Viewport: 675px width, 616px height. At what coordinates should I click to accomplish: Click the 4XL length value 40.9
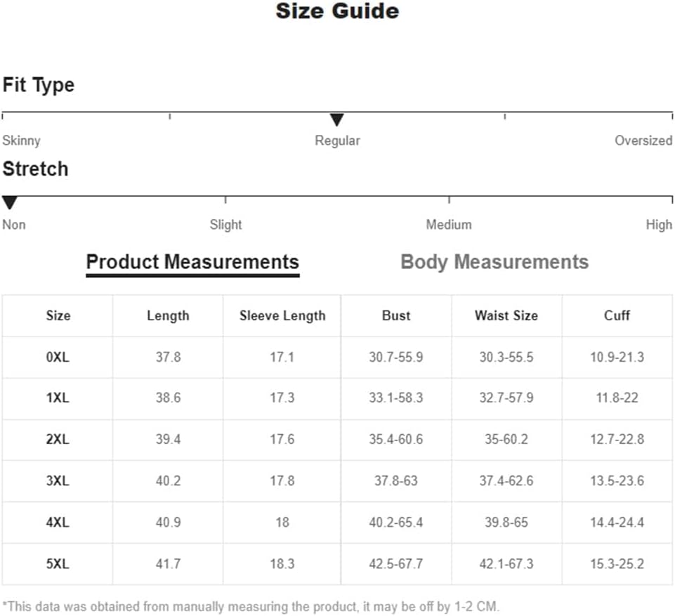[x=169, y=523]
